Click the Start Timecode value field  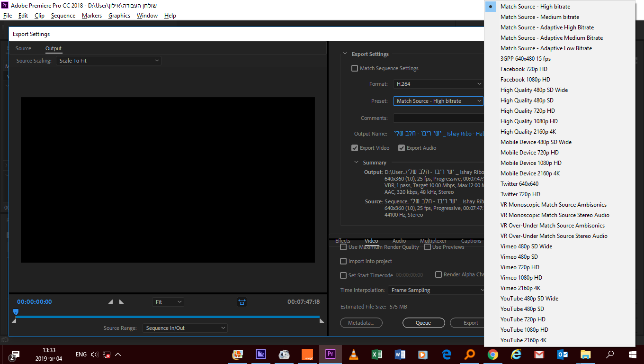(410, 275)
